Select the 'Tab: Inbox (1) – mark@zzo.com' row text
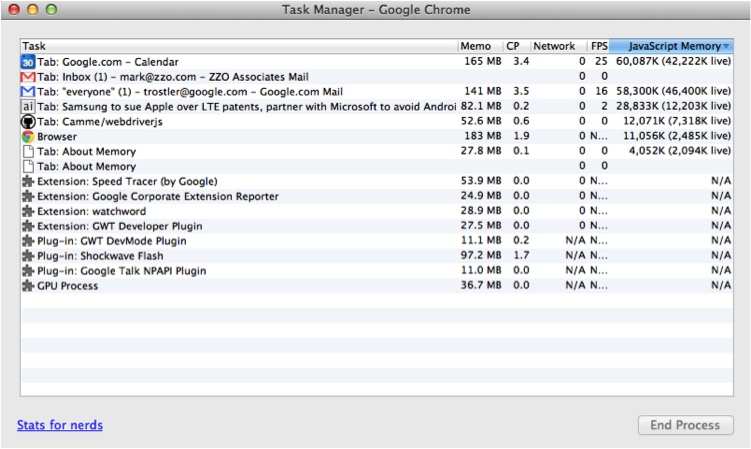The width and height of the screenshot is (751, 449). coord(173,77)
